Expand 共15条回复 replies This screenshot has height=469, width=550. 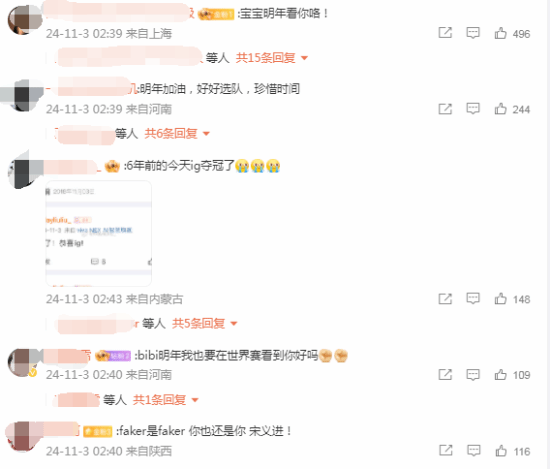point(271,58)
